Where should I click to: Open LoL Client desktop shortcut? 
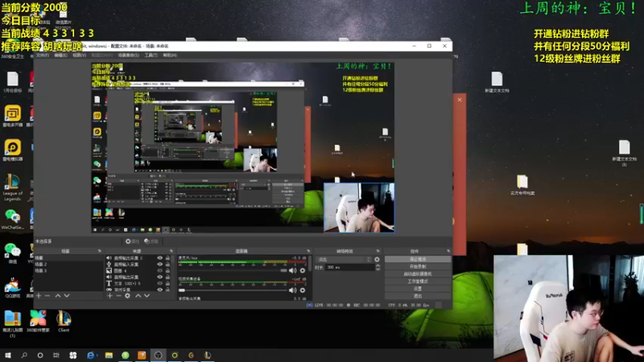[64, 320]
